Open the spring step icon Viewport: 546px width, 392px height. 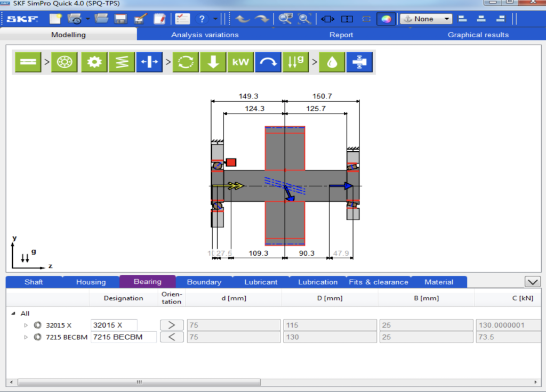click(122, 62)
